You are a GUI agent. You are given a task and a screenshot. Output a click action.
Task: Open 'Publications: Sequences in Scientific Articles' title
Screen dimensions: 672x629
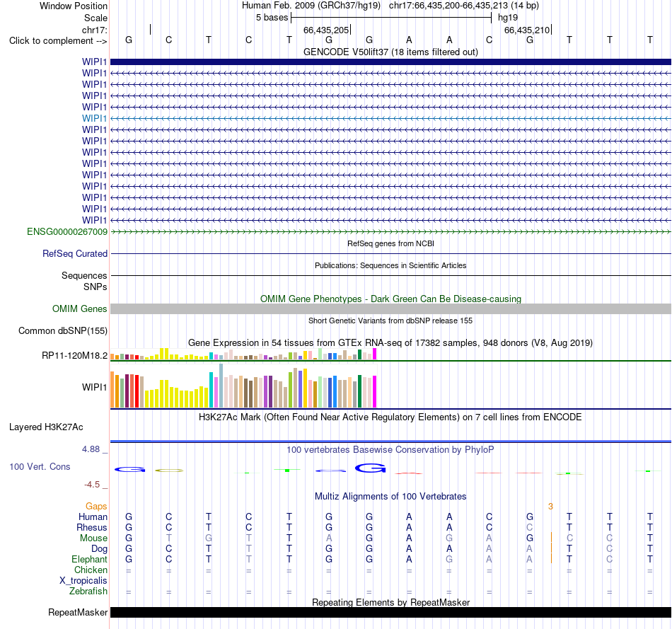[x=390, y=265]
